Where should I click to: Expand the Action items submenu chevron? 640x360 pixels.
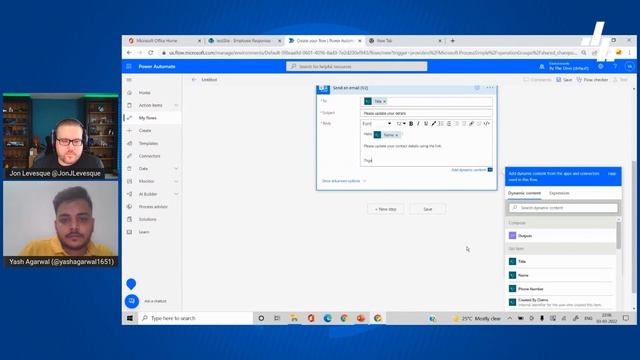click(x=176, y=105)
